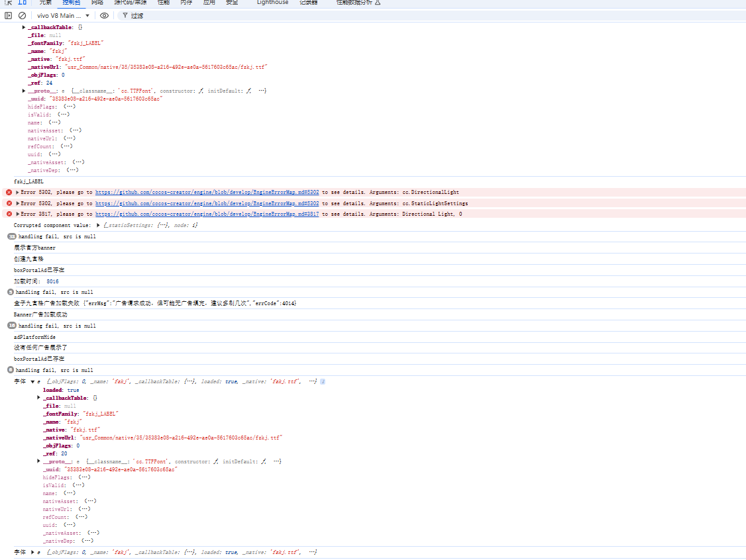The width and height of the screenshot is (746, 560).
Task: Click the 没有任何广告展示了 log message
Action: click(x=40, y=348)
